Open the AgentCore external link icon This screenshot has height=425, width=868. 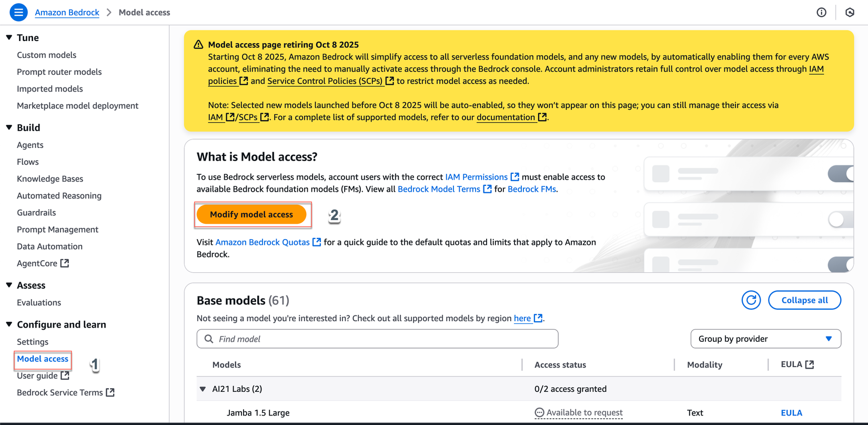[65, 263]
